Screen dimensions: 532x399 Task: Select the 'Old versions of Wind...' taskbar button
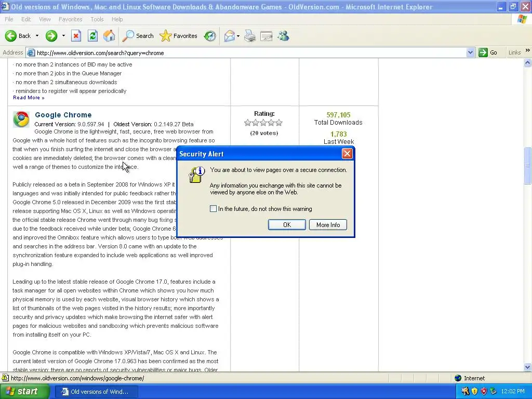(x=96, y=392)
